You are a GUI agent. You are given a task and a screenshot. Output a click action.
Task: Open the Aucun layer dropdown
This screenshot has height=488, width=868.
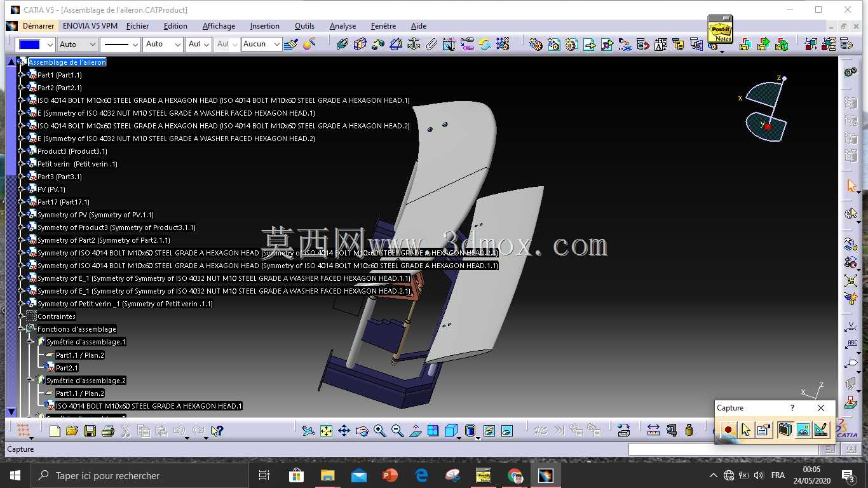tap(261, 44)
